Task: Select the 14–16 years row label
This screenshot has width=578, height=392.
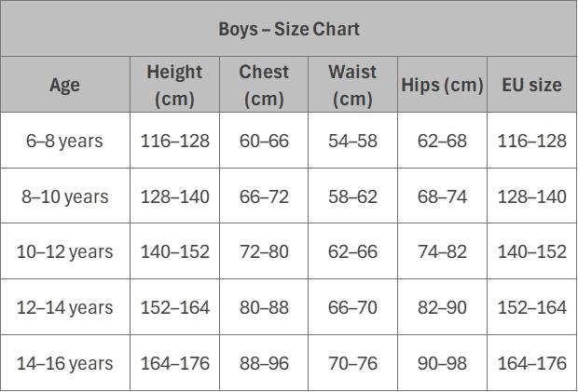Action: pos(64,363)
